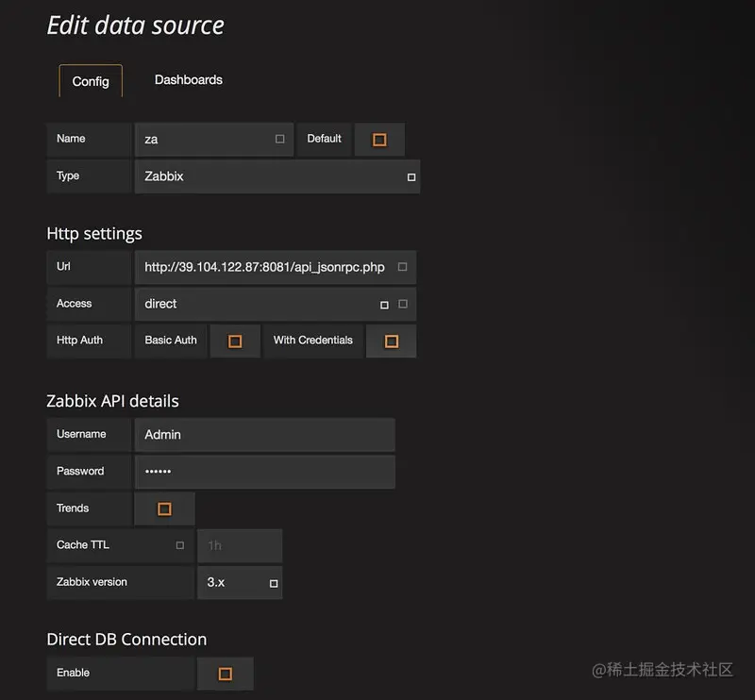The image size is (755, 700).
Task: Click the Trends label
Action: 73,508
